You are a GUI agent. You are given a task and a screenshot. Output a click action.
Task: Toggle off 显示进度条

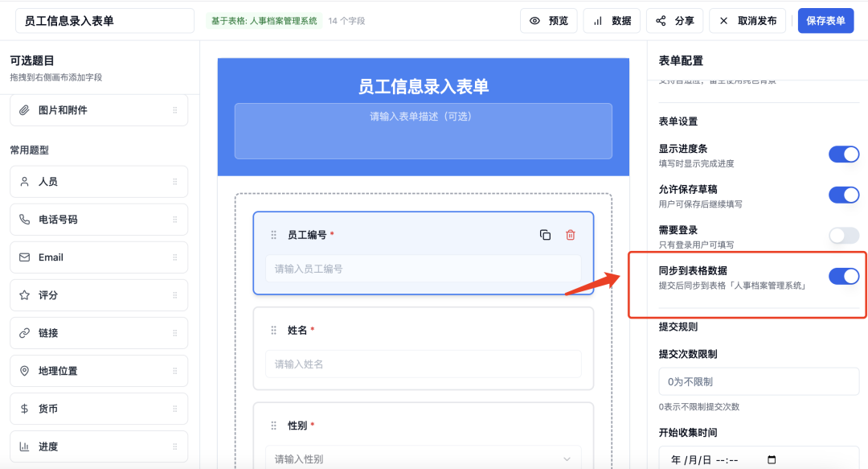tap(843, 154)
